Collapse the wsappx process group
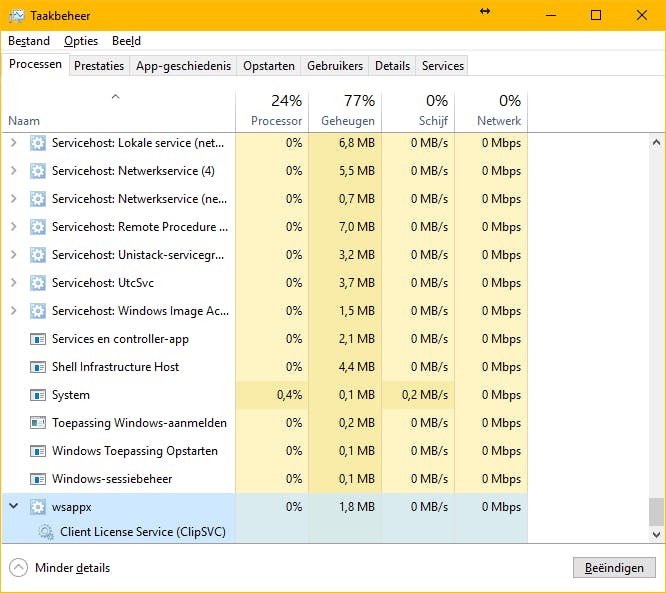Image resolution: width=666 pixels, height=593 pixels. pyautogui.click(x=14, y=507)
